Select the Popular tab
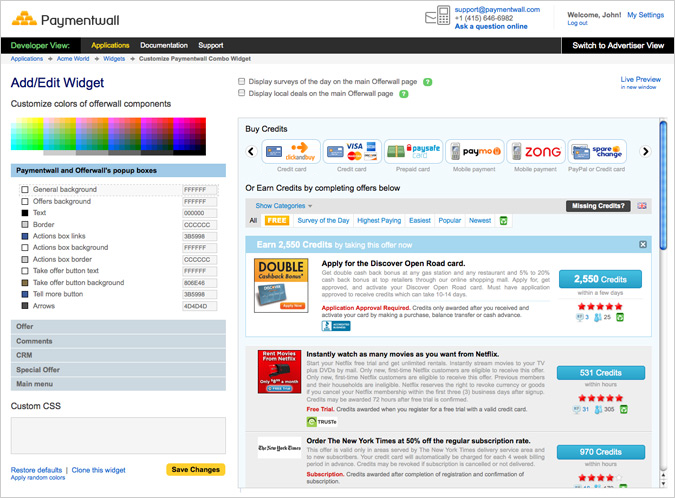Image resolution: width=675 pixels, height=498 pixels. pyautogui.click(x=449, y=220)
